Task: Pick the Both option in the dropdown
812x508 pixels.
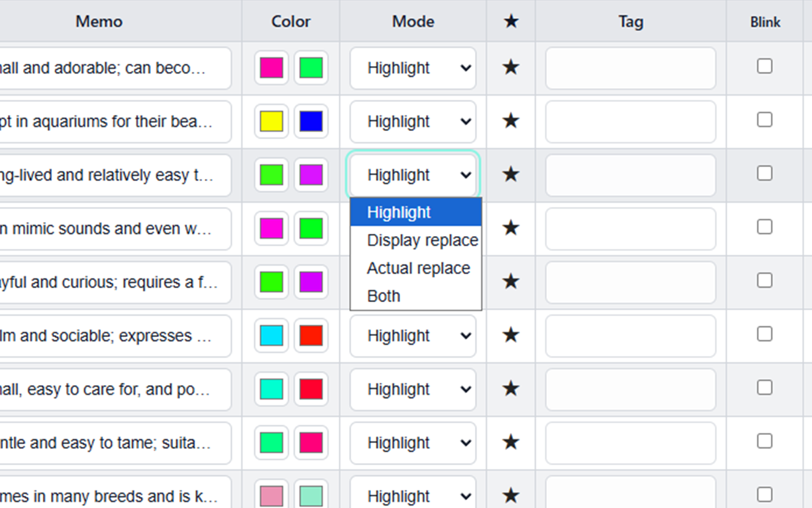Action: point(384,296)
